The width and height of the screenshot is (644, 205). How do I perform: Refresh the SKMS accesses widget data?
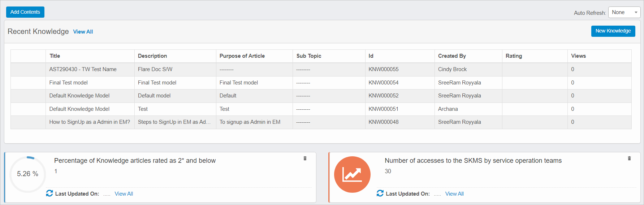380,193
